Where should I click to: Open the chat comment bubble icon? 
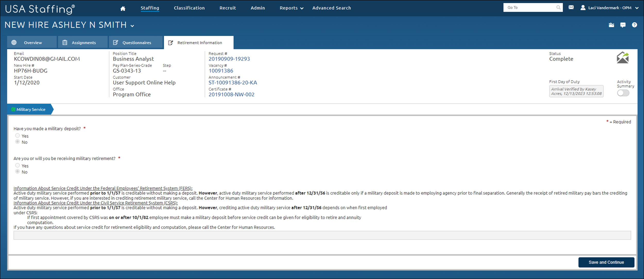(623, 25)
